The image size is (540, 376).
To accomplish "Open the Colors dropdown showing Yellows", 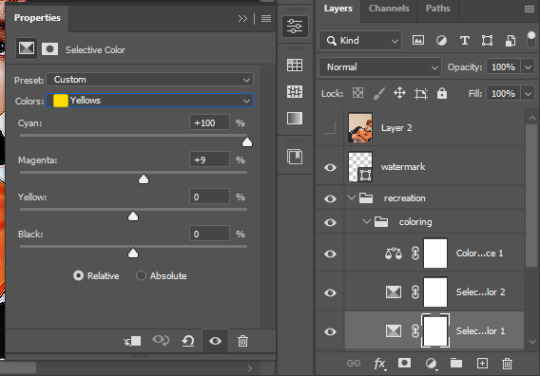I will pyautogui.click(x=150, y=101).
